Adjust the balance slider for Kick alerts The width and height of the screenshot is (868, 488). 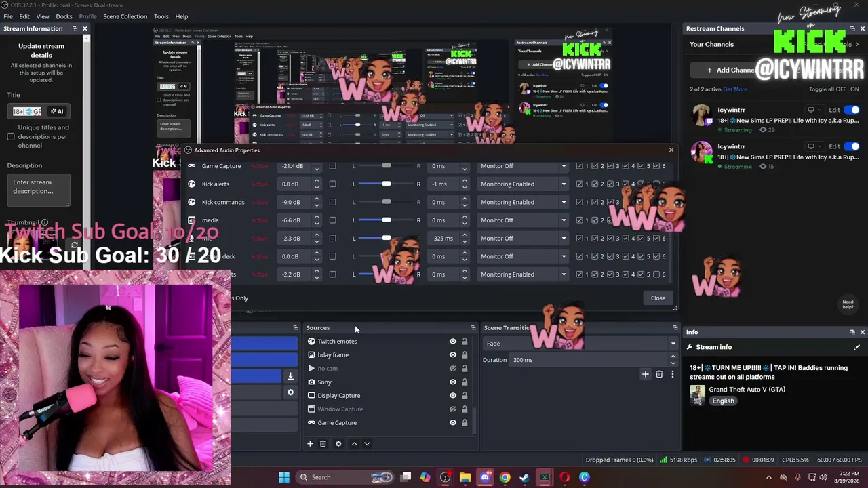(x=386, y=184)
